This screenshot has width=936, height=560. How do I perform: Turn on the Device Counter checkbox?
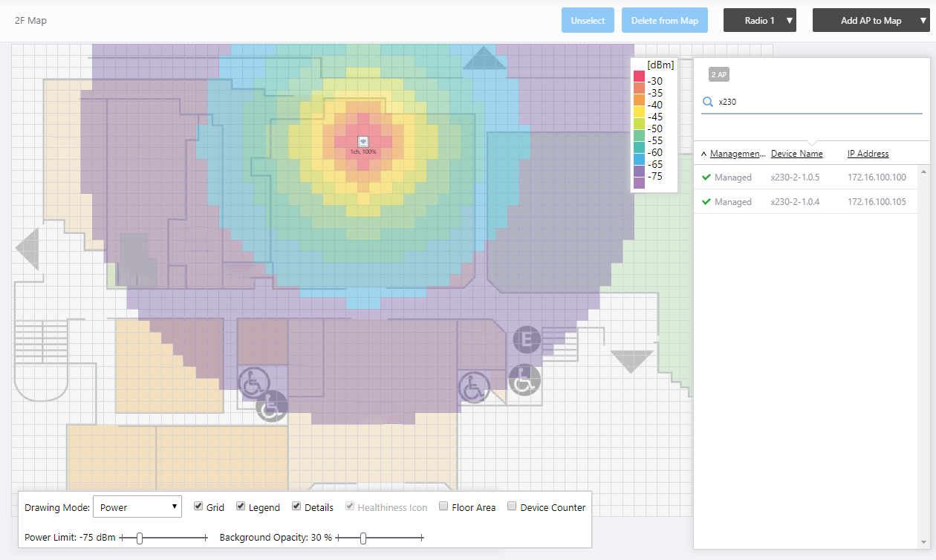(512, 507)
